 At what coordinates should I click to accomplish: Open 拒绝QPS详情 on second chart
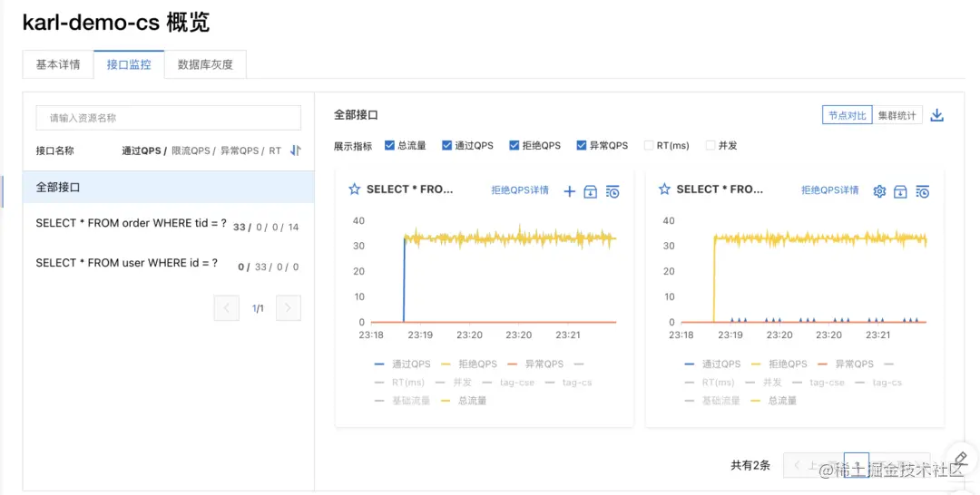click(x=830, y=190)
